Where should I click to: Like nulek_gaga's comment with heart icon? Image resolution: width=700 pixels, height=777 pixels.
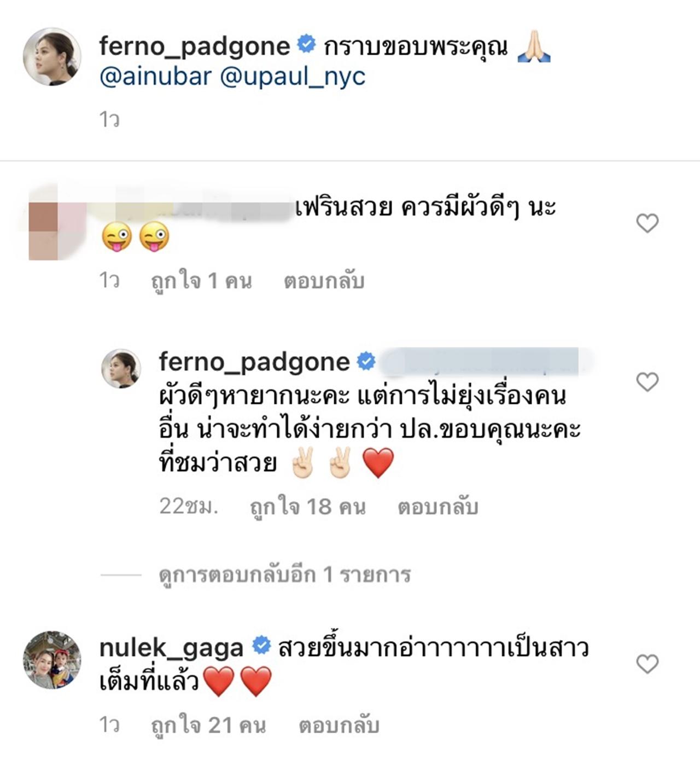pos(647,664)
